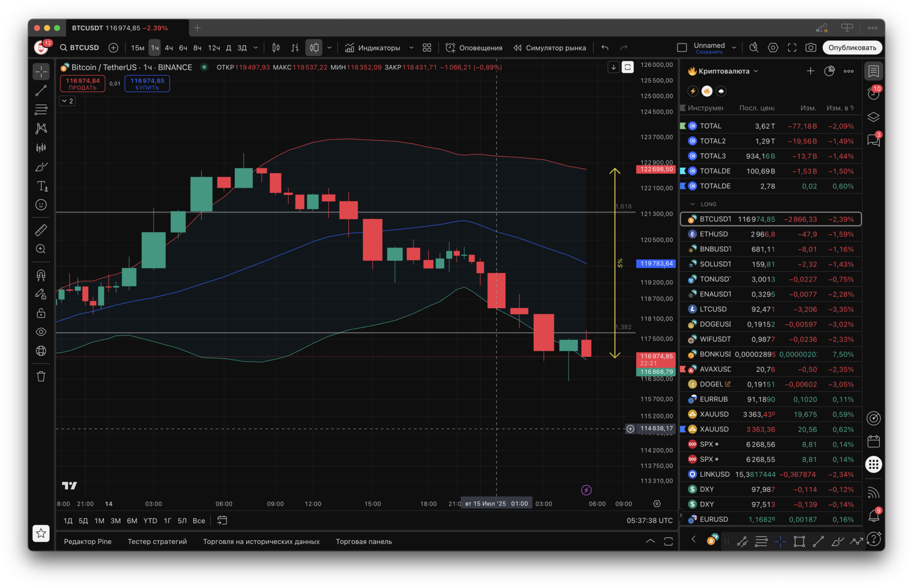
Task: Open chart settings gear in top toolbar
Action: tap(773, 48)
